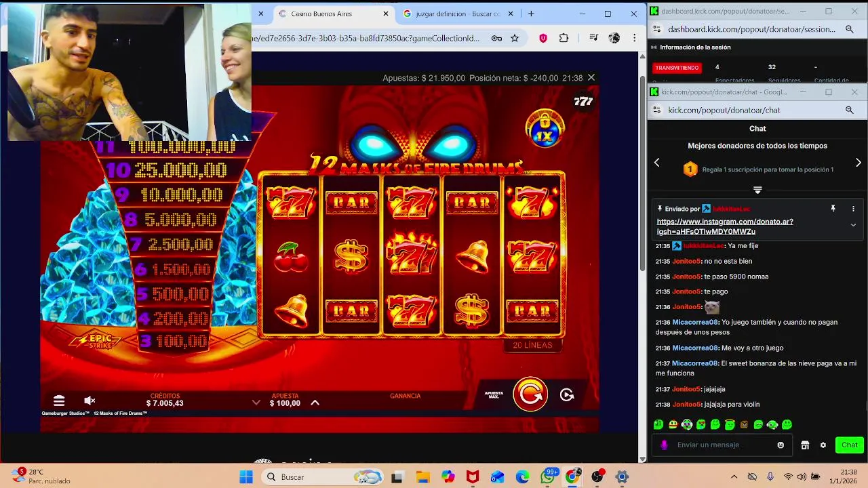Screen dimensions: 868x488
Task: Open saved passwords key icon
Action: click(496, 38)
